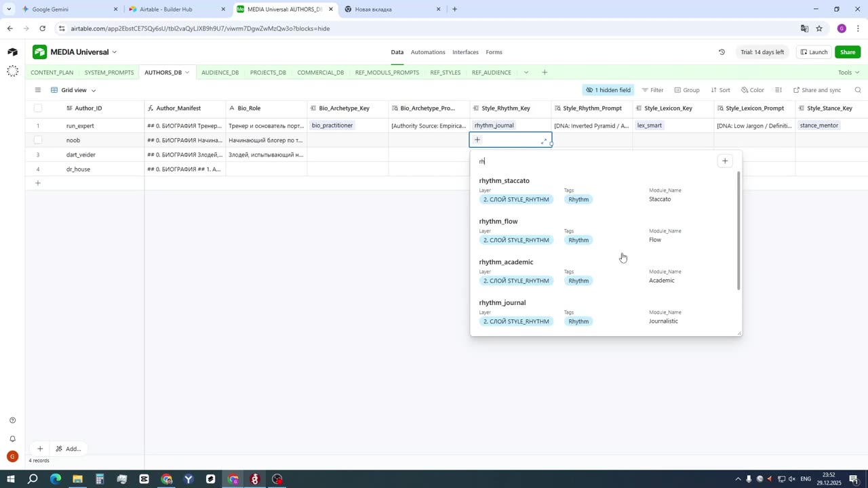The width and height of the screenshot is (868, 488).
Task: Click the plus icon in the bottom bar
Action: (x=40, y=449)
